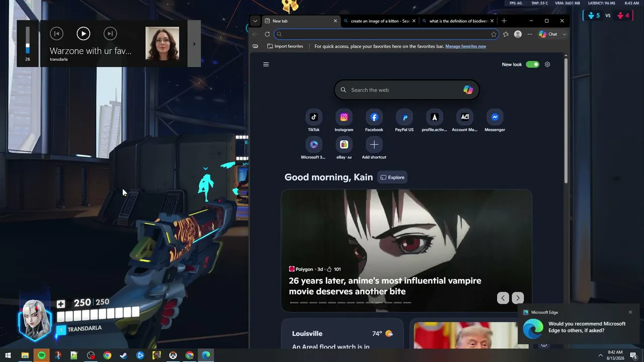
Task: Go to the previous news story
Action: 503,298
